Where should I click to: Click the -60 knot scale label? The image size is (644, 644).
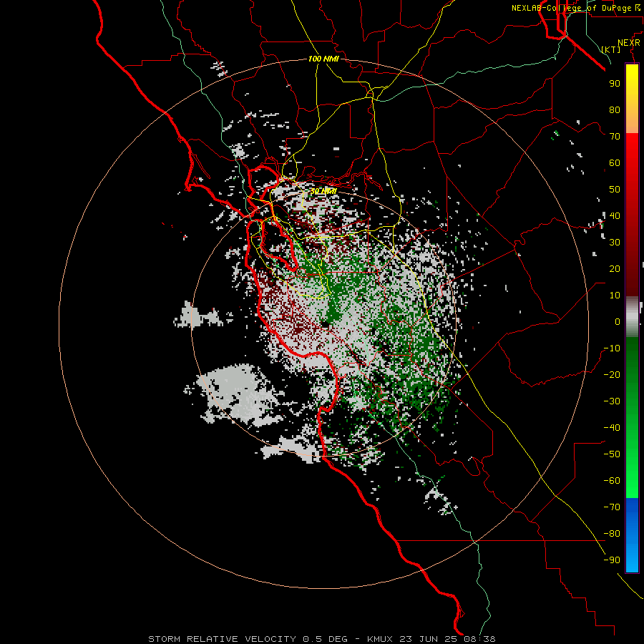click(x=612, y=481)
